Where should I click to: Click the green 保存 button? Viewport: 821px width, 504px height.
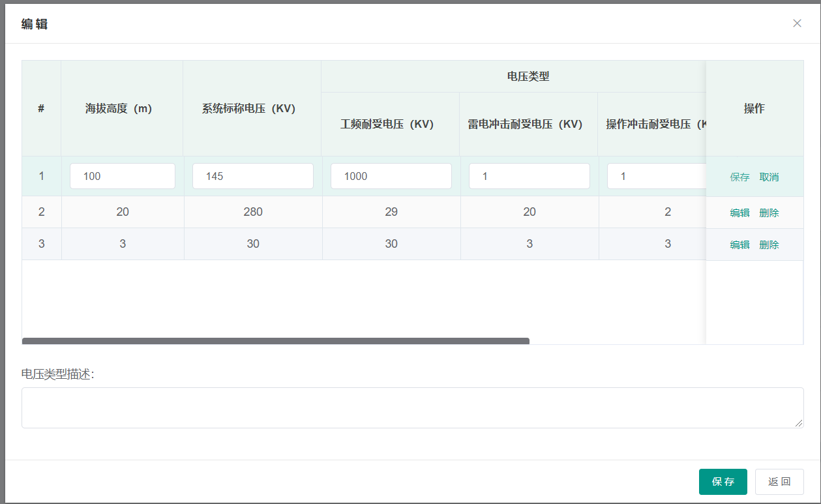tap(723, 481)
